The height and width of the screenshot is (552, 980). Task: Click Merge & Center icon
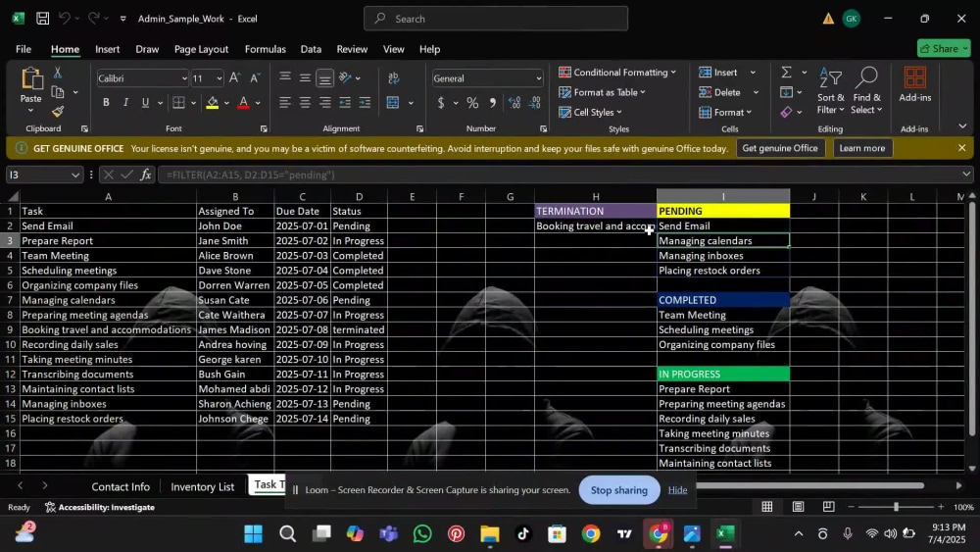(x=393, y=103)
